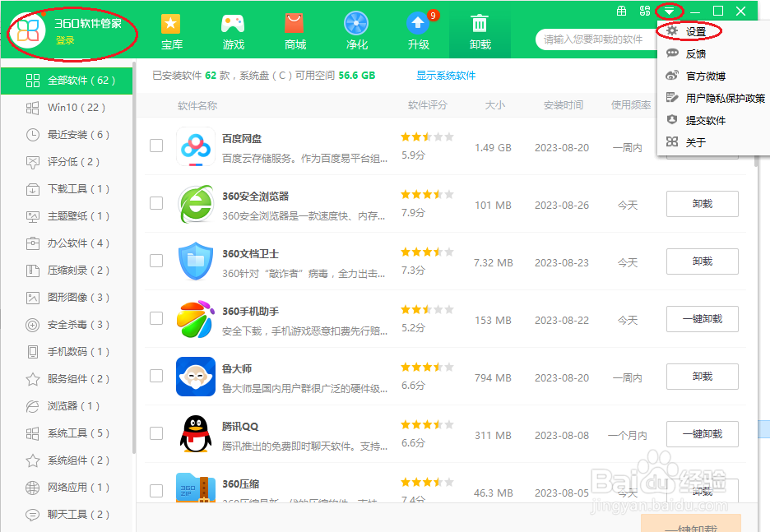
Task: Select 系统组件 (2) category
Action: tap(67, 460)
